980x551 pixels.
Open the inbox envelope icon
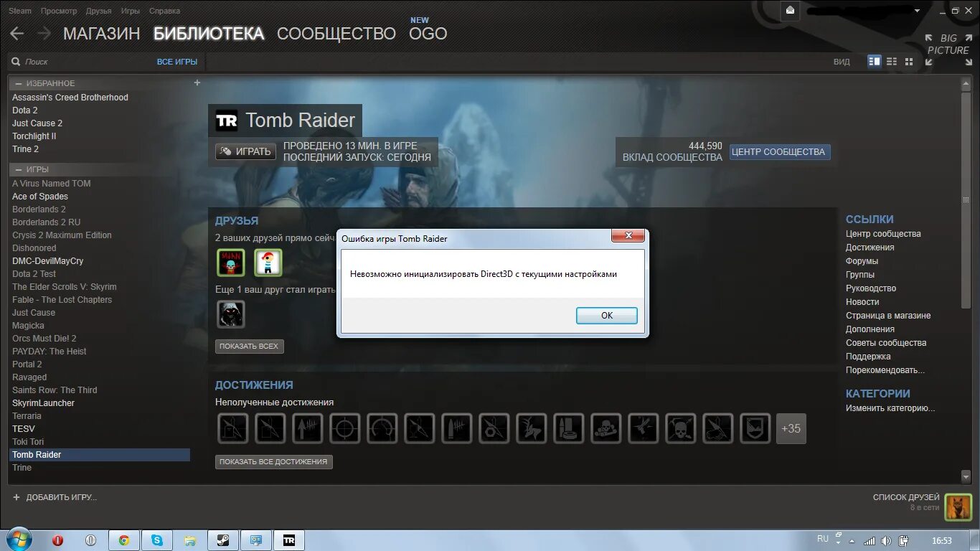790,11
